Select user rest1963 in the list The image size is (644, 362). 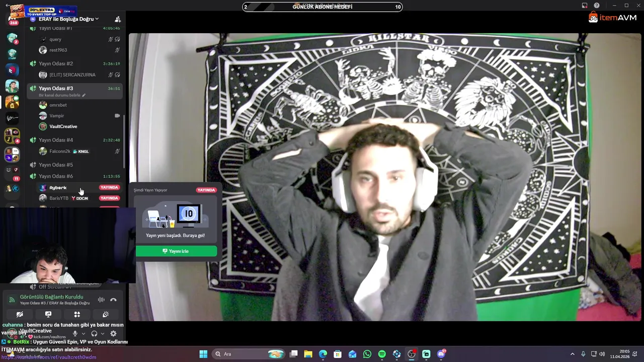click(79, 50)
